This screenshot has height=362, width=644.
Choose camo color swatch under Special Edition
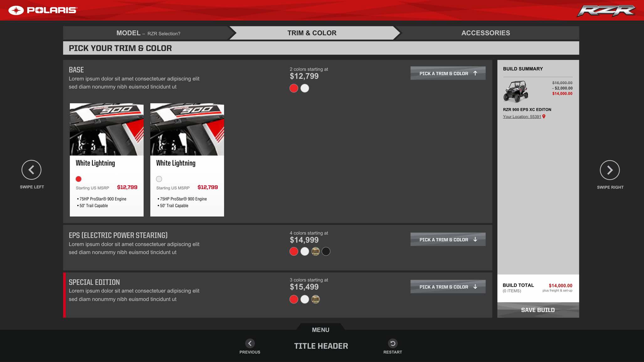(315, 299)
